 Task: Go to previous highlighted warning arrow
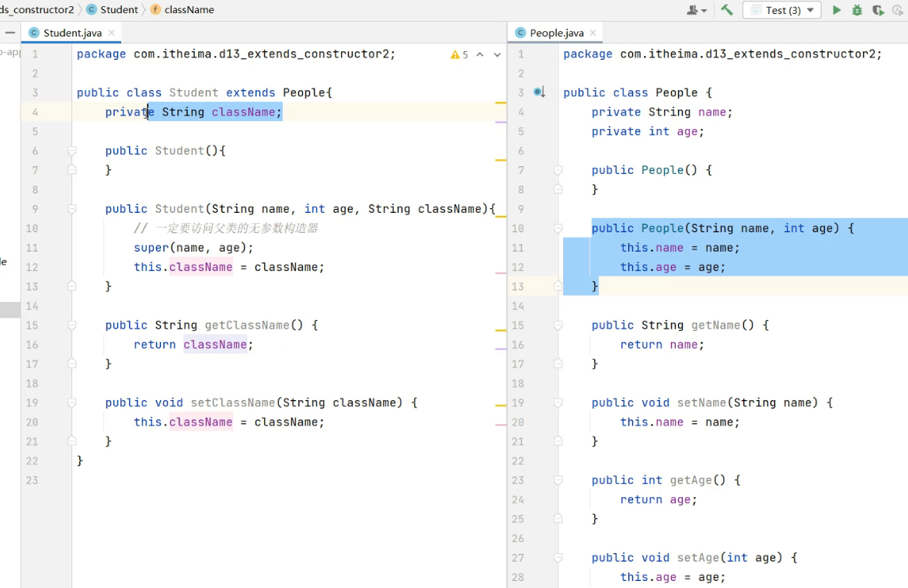click(x=480, y=54)
